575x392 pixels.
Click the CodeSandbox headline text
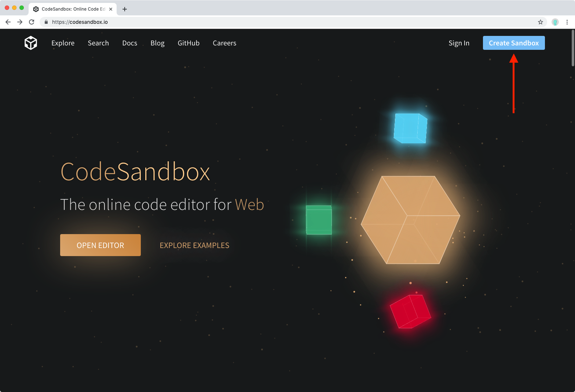135,171
